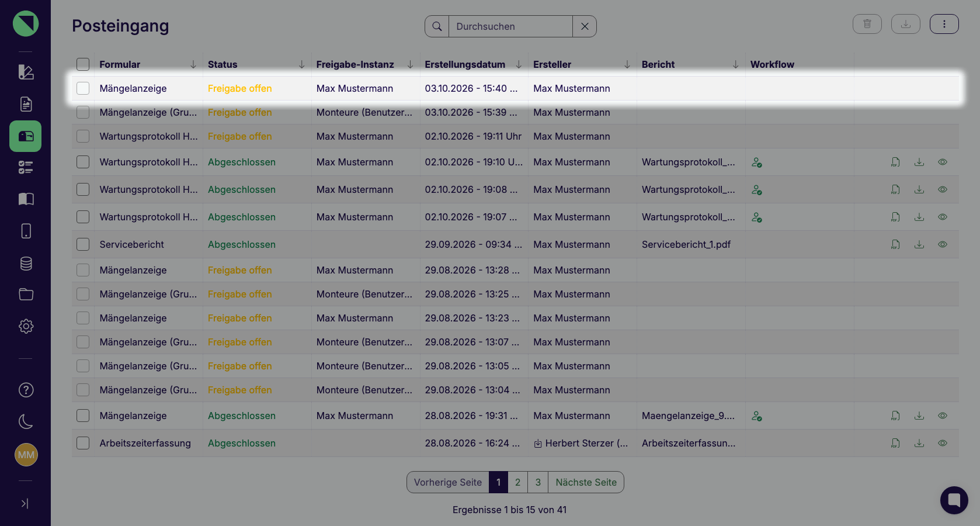Open the help question mark icon
This screenshot has width=980, height=526.
tap(26, 390)
